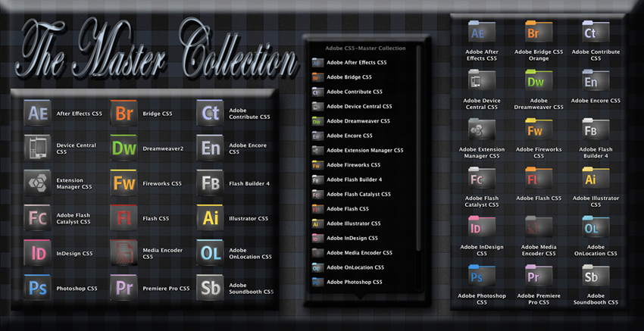The height and width of the screenshot is (331, 644).
Task: Select the yellow Fw Fireworks CS5 app icon
Action: click(x=123, y=183)
